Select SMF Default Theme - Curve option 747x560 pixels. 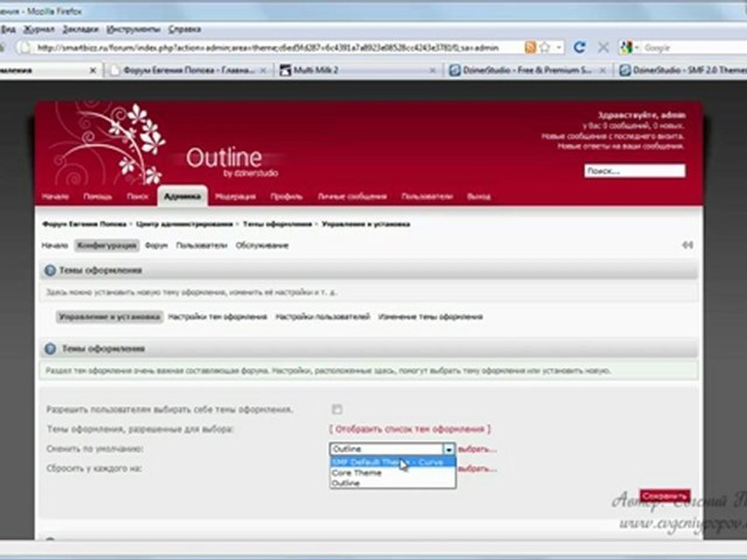coord(393,462)
